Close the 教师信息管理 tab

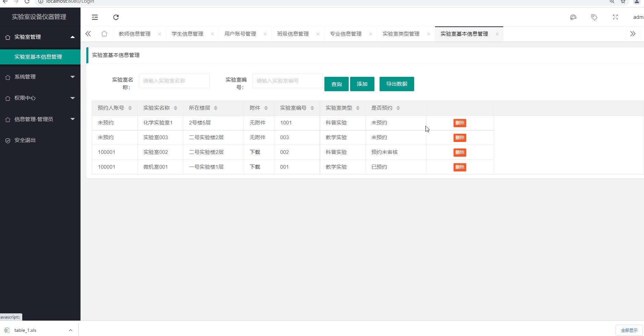point(160,34)
